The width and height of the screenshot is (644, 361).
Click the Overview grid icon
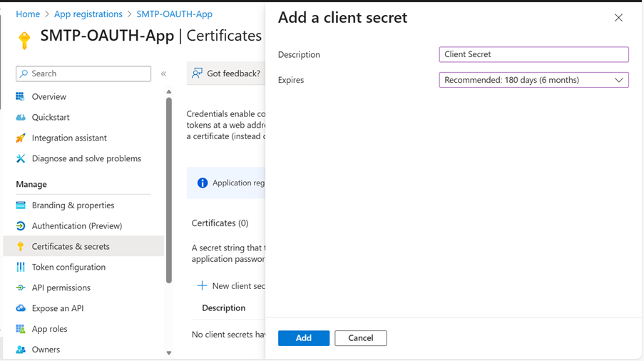coord(20,96)
